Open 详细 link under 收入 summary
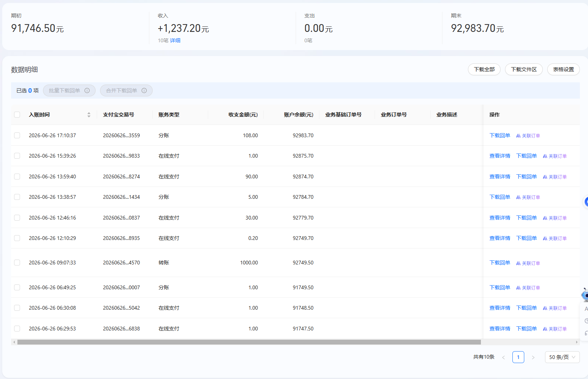588x379 pixels. coord(175,40)
